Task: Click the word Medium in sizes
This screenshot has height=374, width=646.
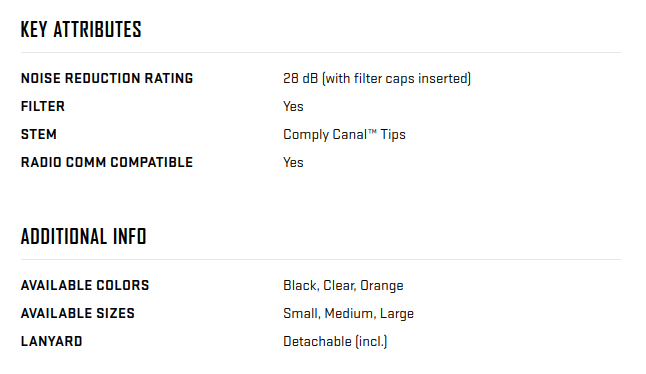Action: click(x=350, y=314)
